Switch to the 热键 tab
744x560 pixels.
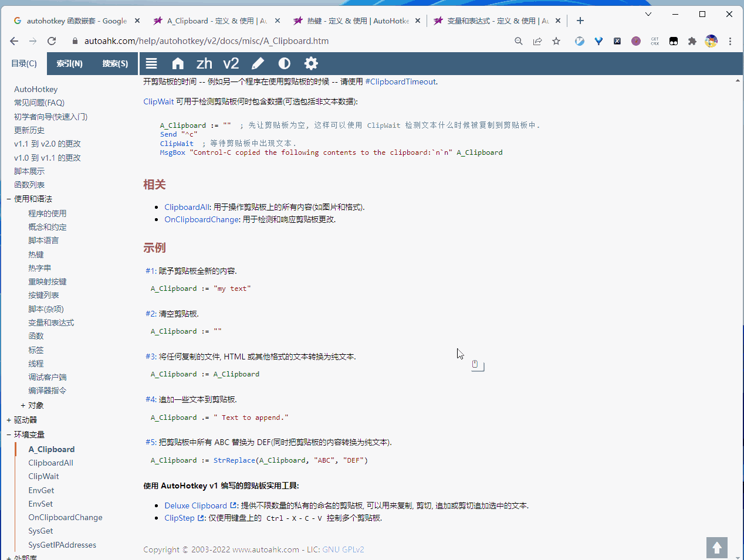coord(357,21)
